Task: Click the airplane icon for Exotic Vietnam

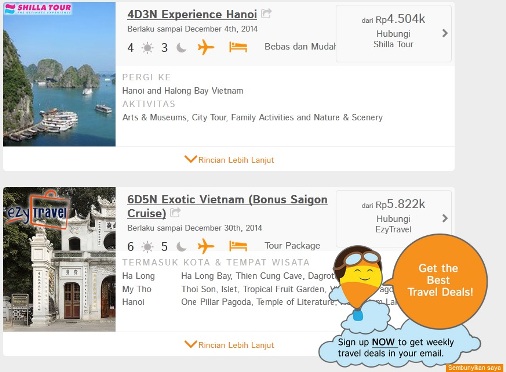Action: coord(206,246)
